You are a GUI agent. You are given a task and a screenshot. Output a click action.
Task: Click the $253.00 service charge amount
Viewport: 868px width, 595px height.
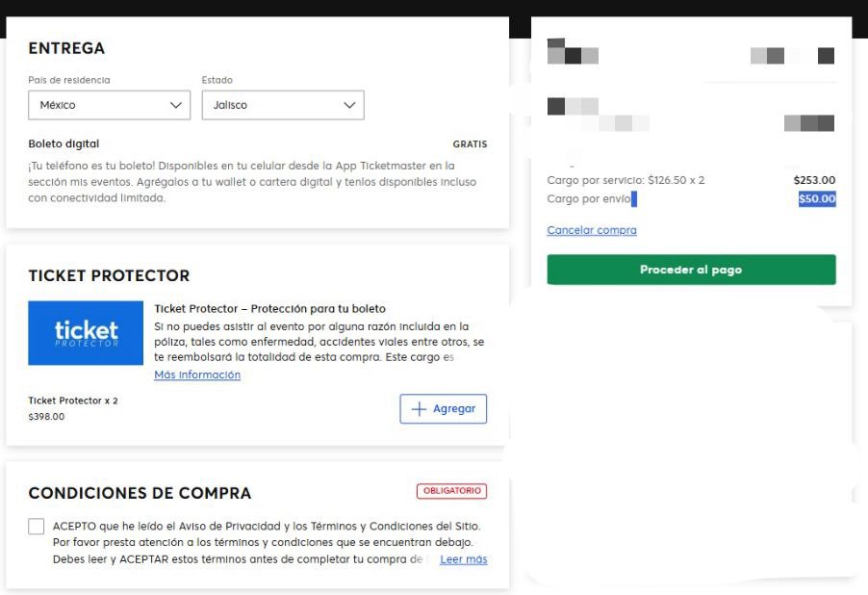[814, 180]
